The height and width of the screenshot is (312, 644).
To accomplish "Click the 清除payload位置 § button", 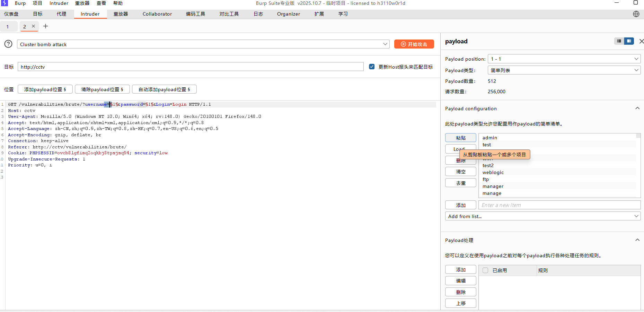I will (x=102, y=89).
